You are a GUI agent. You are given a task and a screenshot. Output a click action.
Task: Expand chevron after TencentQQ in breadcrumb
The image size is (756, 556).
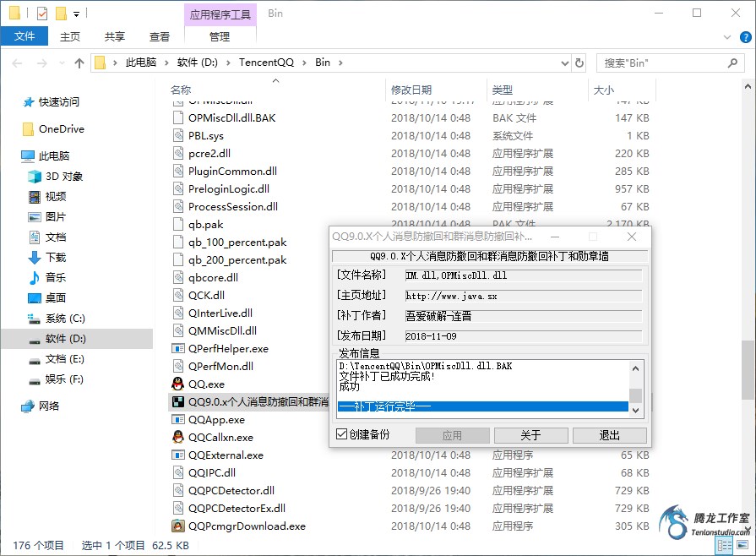(304, 63)
